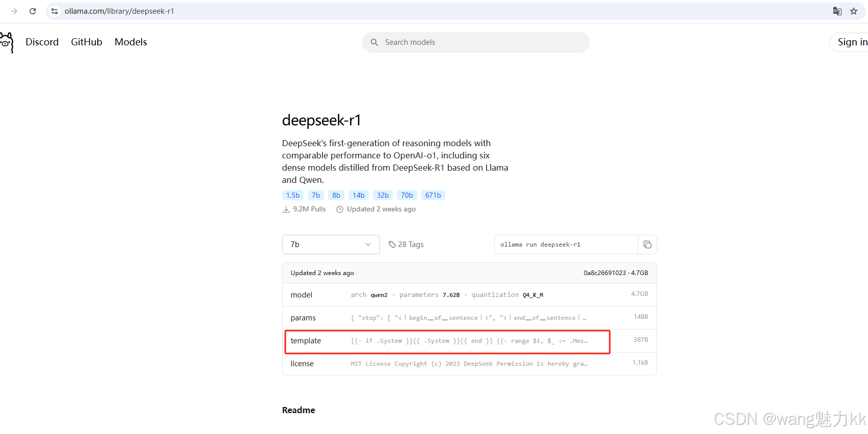Open the model file row
The image size is (868, 434).
pos(470,295)
